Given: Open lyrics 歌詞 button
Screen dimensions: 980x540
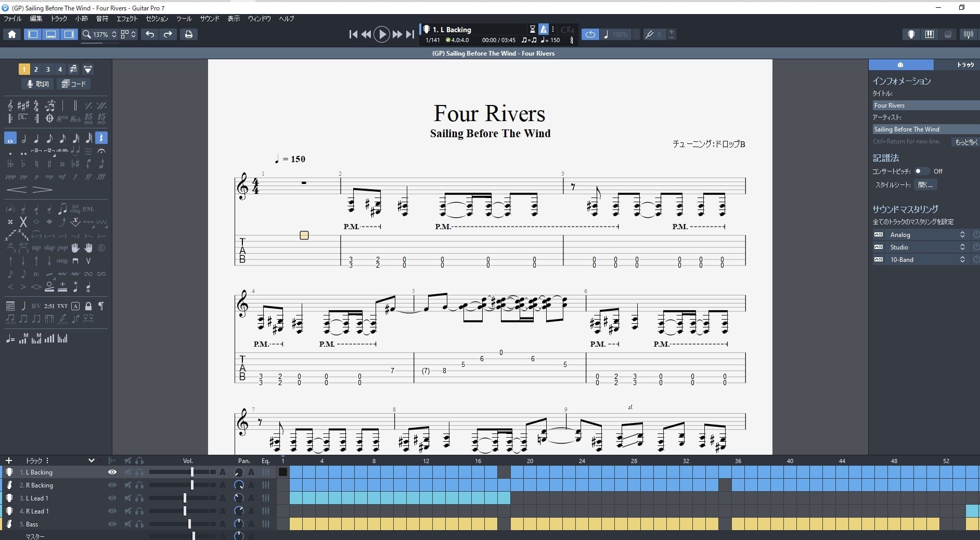Looking at the screenshot, I should (37, 84).
